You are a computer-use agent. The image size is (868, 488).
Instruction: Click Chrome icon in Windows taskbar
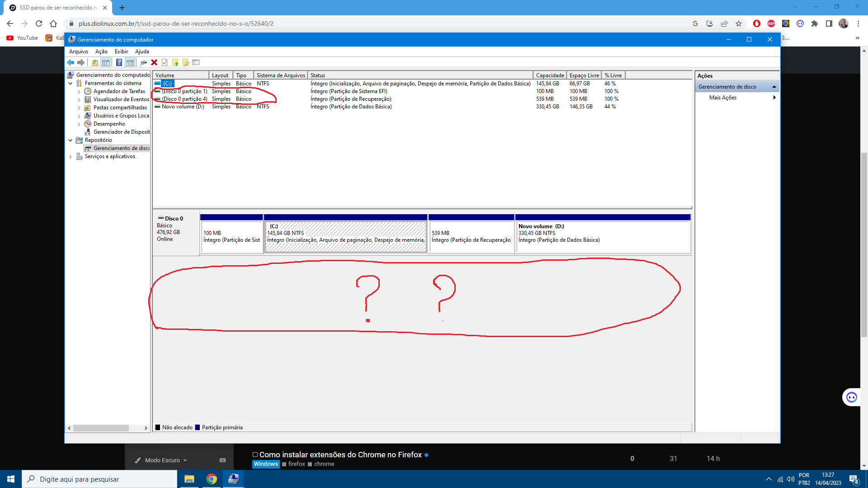[x=212, y=479]
